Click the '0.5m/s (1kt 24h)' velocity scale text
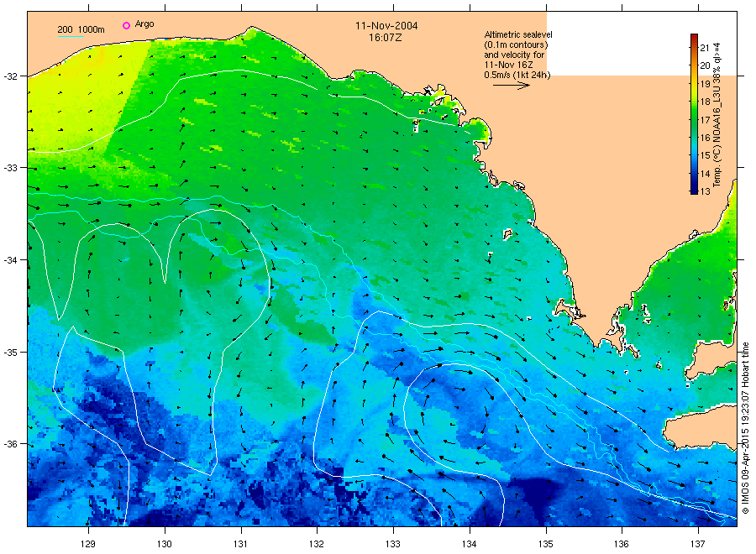Viewport: 756px width, 554px height. coord(517,76)
